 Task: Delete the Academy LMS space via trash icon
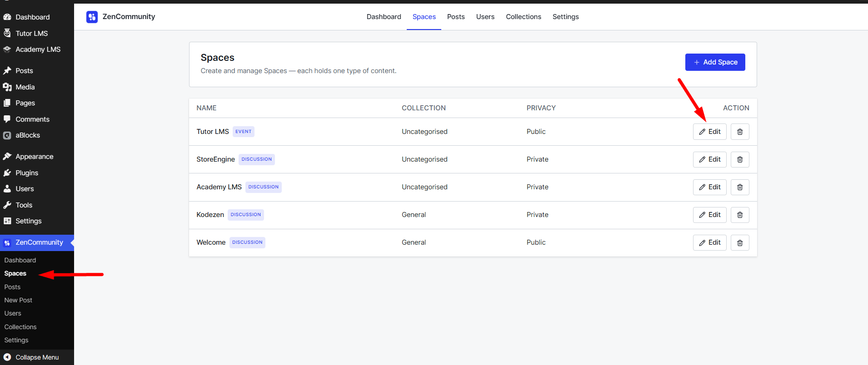[x=740, y=187]
